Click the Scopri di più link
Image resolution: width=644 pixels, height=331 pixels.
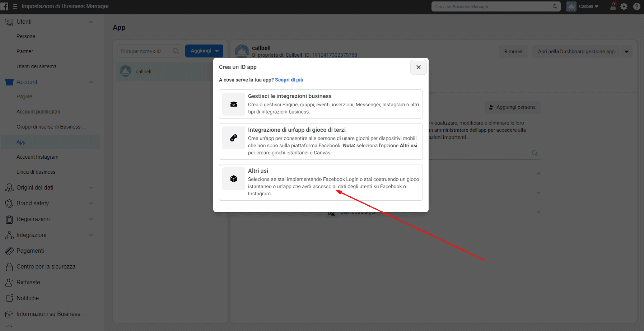[x=289, y=80]
